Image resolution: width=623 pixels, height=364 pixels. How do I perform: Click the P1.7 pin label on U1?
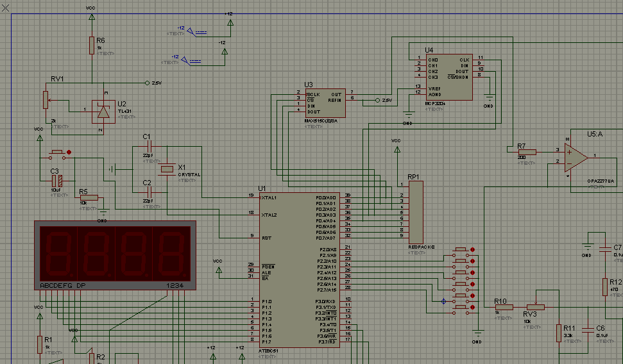(267, 342)
